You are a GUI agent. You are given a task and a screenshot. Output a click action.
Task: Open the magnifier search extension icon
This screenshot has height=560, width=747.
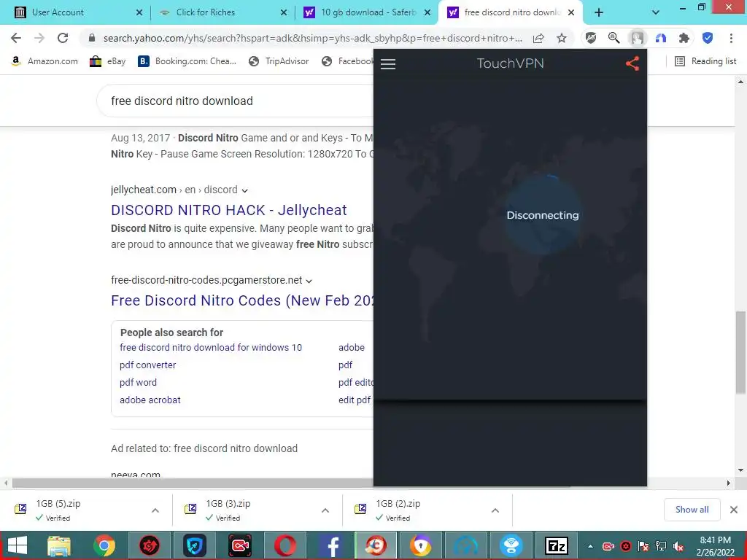click(x=614, y=38)
